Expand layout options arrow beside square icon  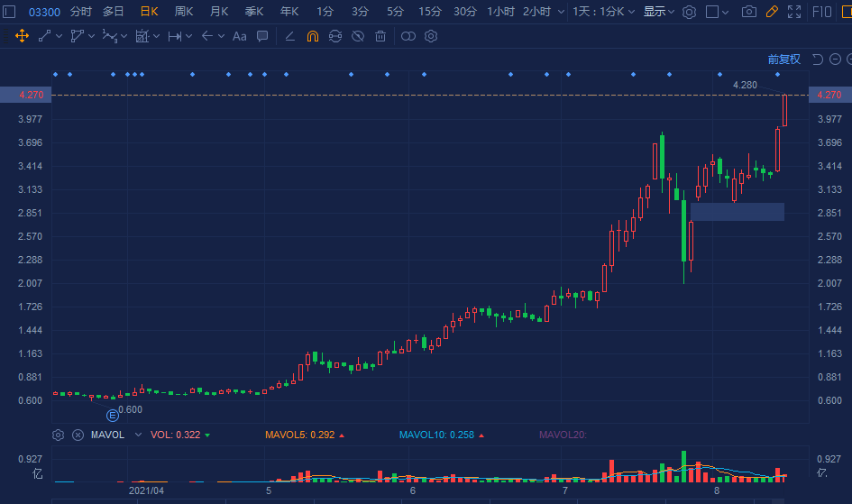click(726, 12)
